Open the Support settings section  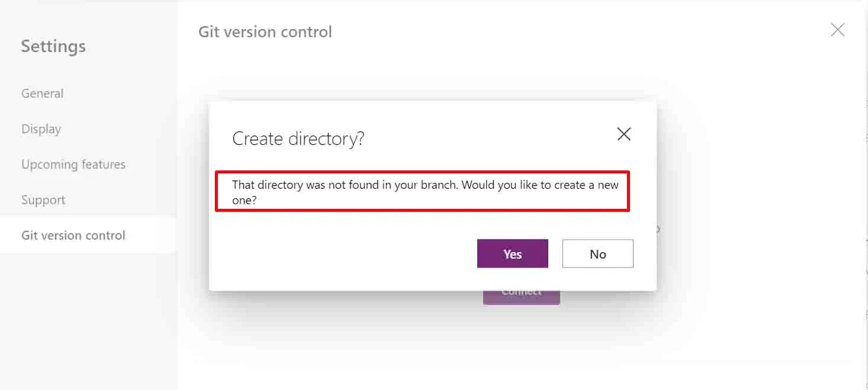[43, 200]
